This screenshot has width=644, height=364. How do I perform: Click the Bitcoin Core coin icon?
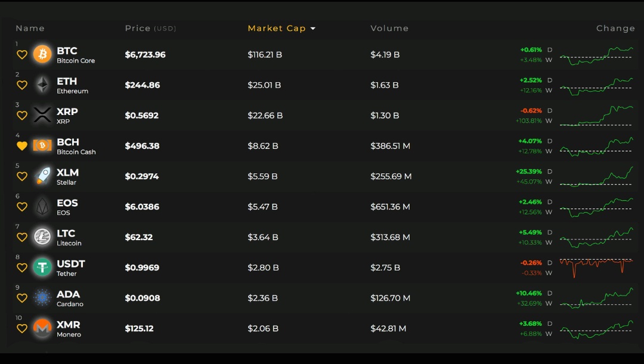pyautogui.click(x=42, y=55)
